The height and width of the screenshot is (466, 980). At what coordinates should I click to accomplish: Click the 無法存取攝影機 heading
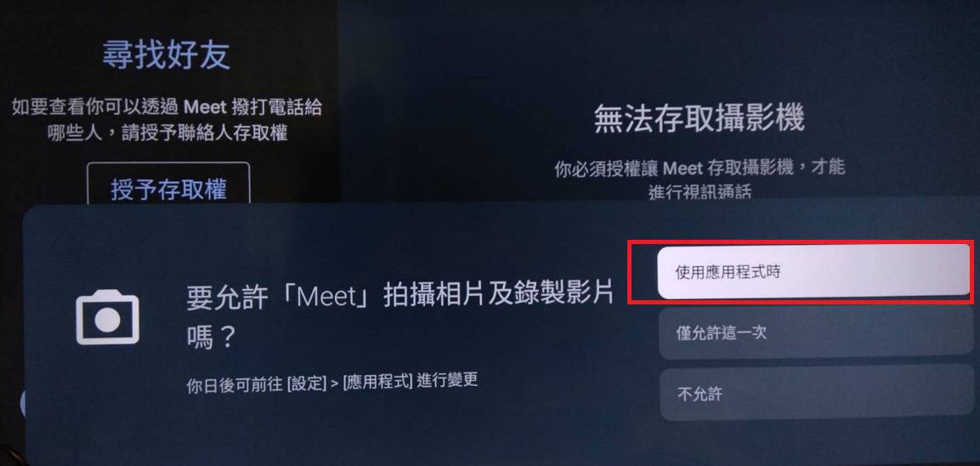coord(699,118)
